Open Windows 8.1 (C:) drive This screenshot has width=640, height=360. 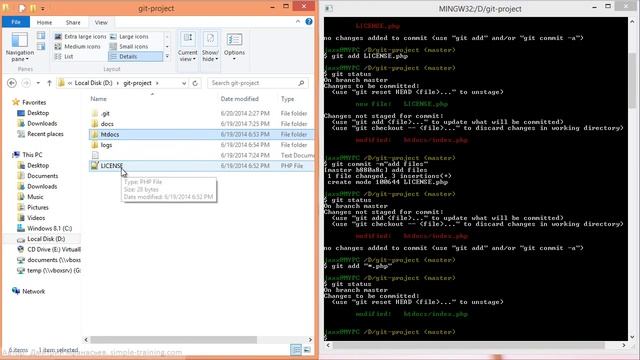click(49, 229)
